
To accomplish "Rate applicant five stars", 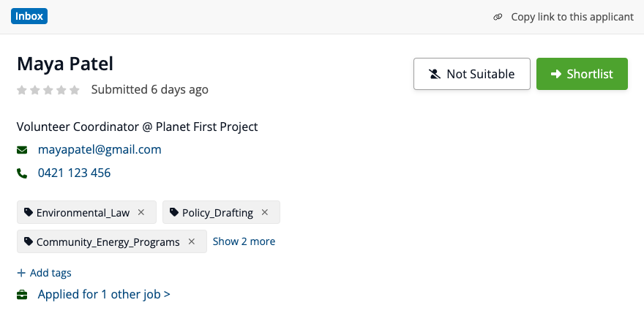I will (75, 90).
